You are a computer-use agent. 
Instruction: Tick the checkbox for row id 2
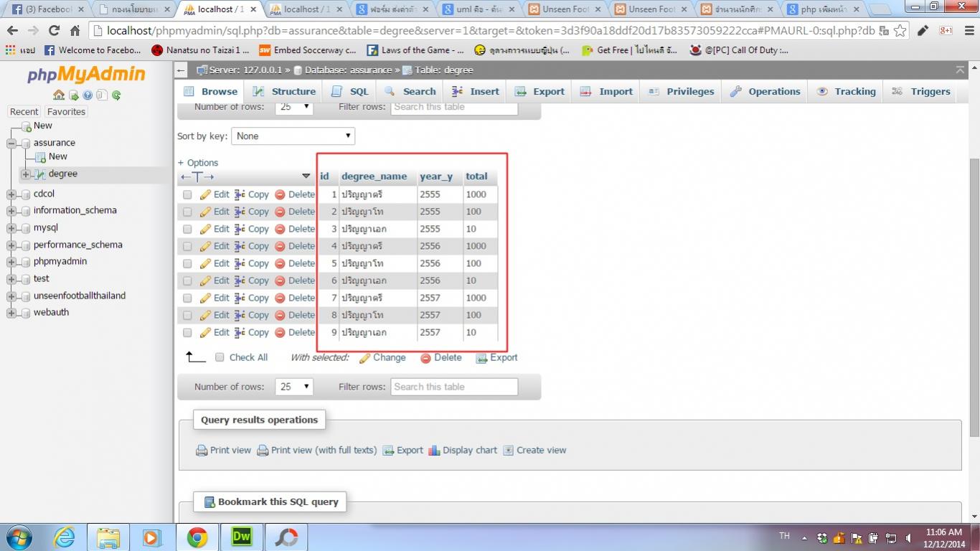tap(187, 212)
